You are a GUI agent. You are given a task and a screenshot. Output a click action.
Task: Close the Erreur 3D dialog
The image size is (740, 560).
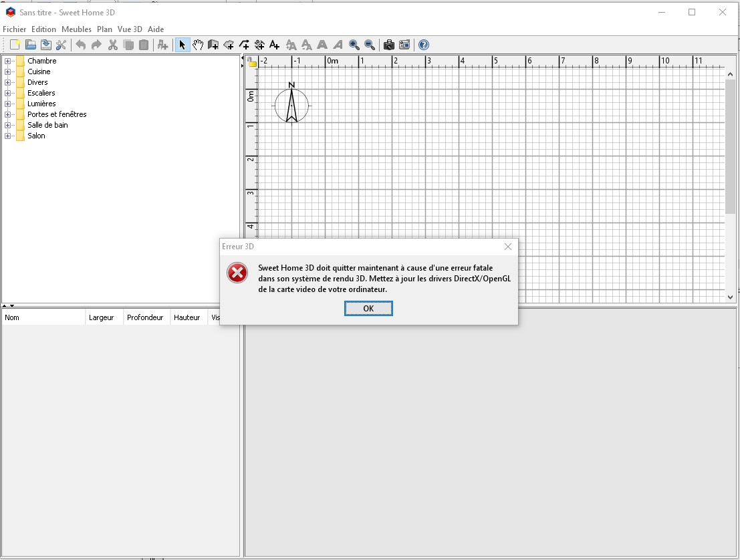pos(508,247)
